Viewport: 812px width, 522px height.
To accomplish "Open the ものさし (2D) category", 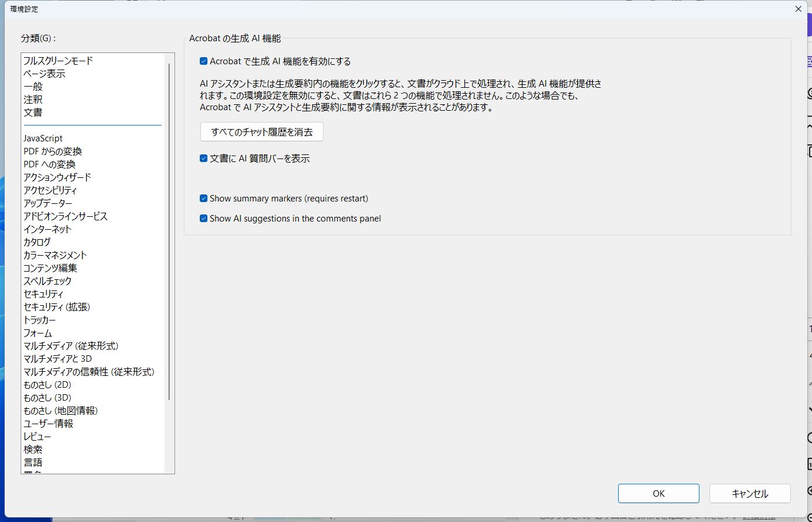I will coord(47,385).
